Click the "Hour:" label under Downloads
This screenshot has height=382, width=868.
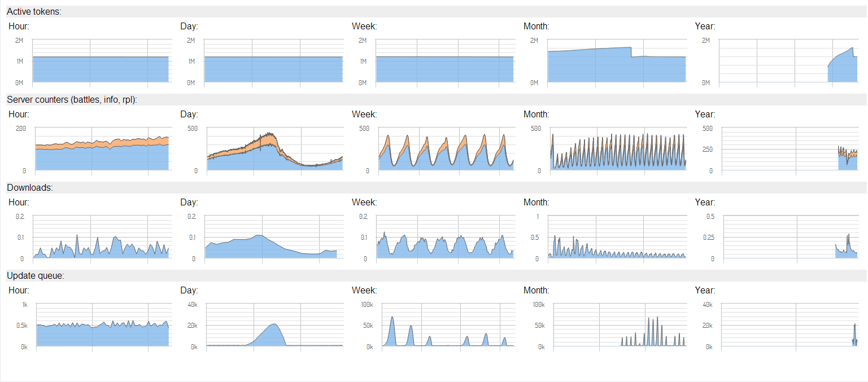coord(19,202)
